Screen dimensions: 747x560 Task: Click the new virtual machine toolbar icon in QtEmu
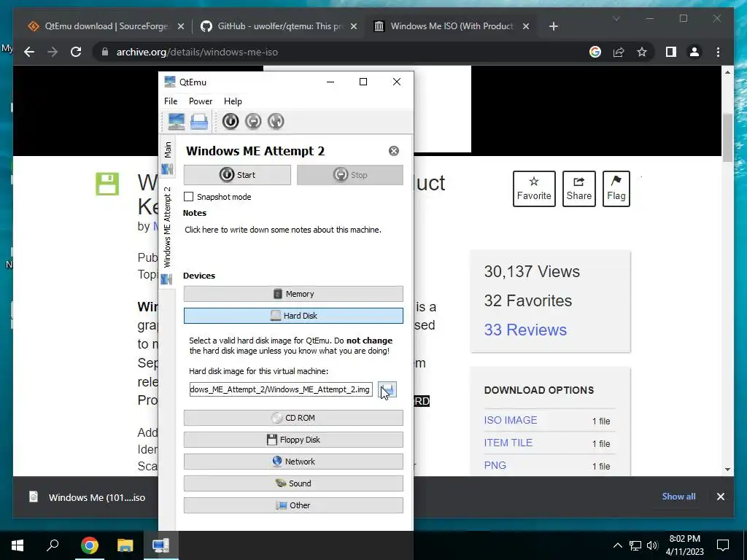177,122
